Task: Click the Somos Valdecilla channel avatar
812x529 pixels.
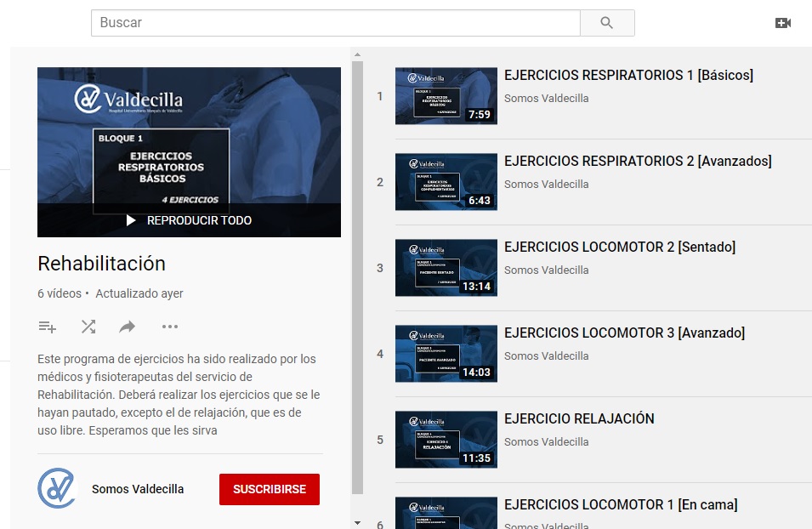Action: tap(57, 489)
